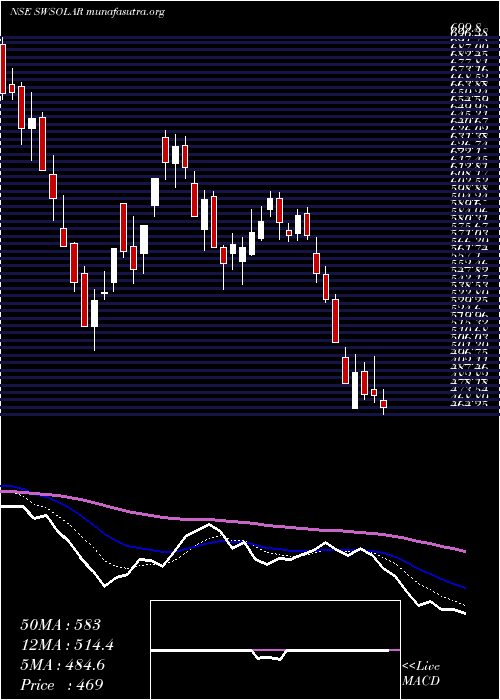Click the Price : 469 value
The image size is (500, 700).
(x=62, y=684)
